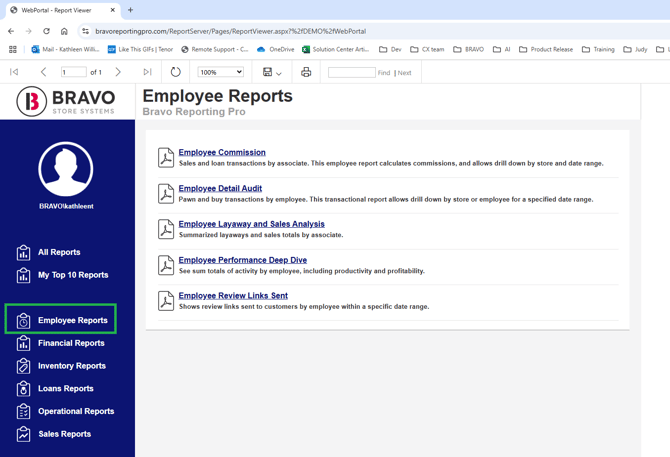670x457 pixels.
Task: Click the Bravo Store Systems logo
Action: pos(66,101)
